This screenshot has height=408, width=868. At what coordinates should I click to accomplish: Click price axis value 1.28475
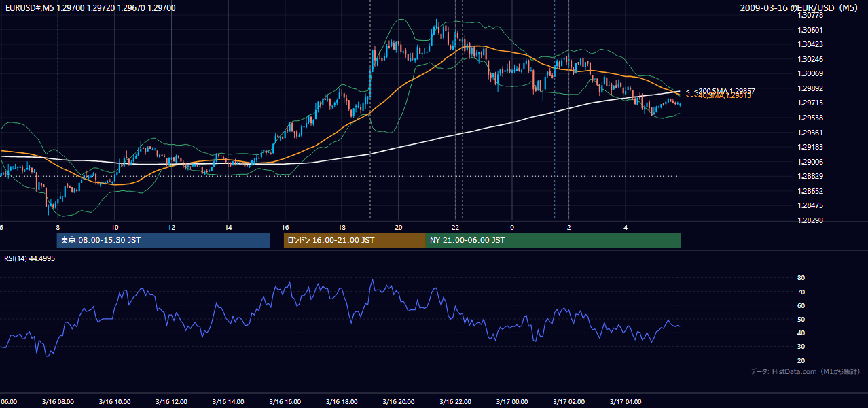(x=811, y=206)
